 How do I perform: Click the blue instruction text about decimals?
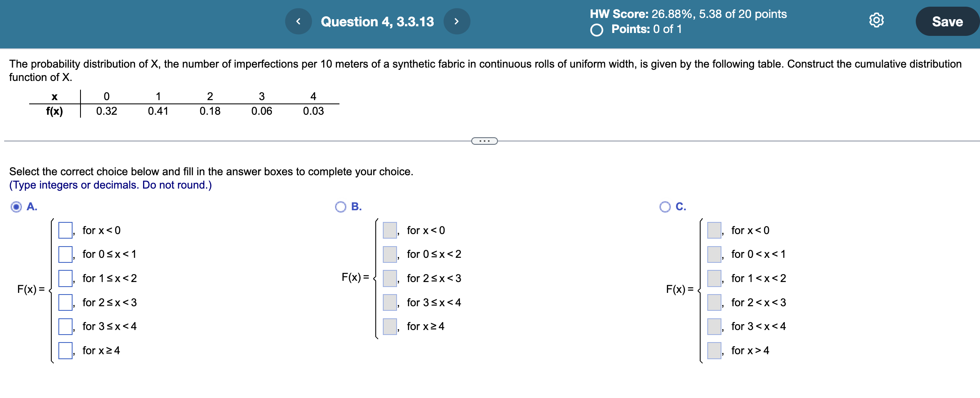click(x=110, y=185)
